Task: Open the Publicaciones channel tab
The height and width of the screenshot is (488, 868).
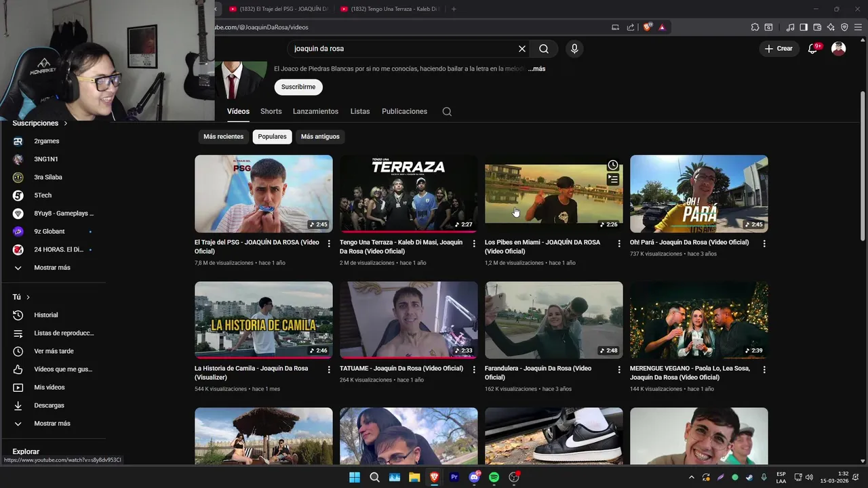Action: [404, 111]
